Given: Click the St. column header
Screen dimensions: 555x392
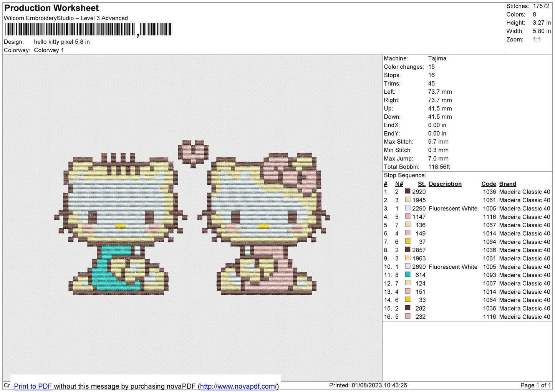Looking at the screenshot, I should click(x=421, y=184).
